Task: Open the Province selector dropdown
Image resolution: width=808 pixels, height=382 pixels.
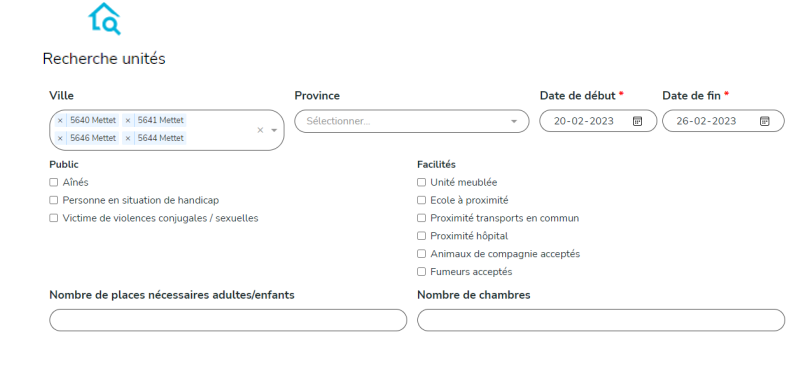Action: coord(412,121)
